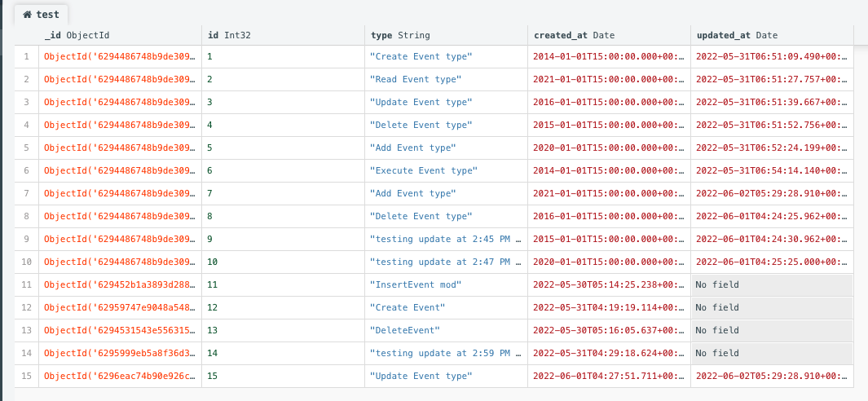
Task: Click the "Create Event type" cell
Action: pyautogui.click(x=421, y=57)
